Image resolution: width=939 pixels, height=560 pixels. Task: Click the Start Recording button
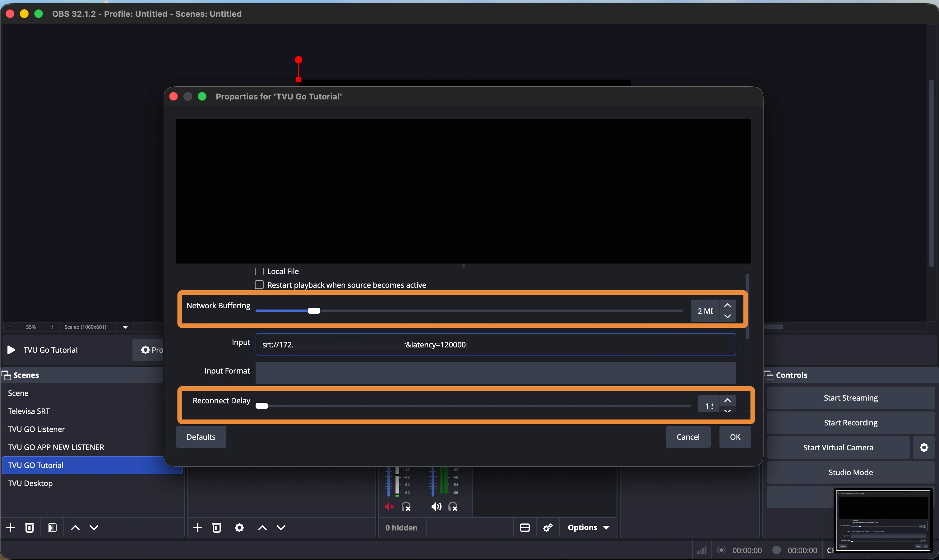(851, 423)
